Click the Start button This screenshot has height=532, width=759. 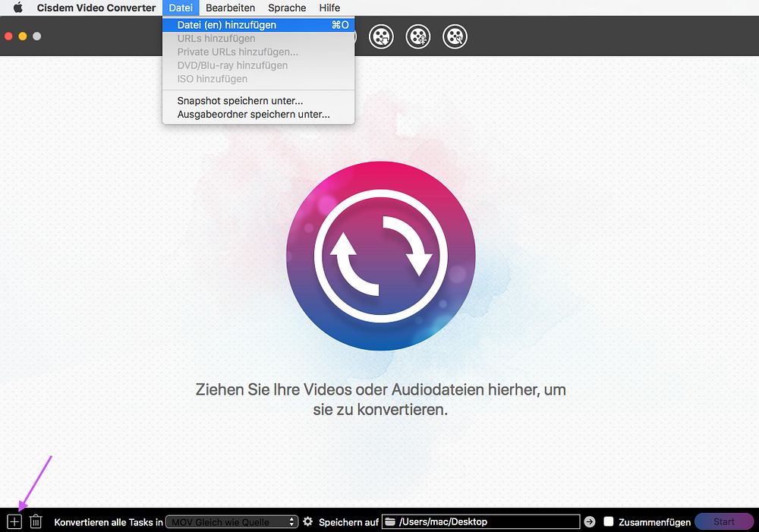click(723, 521)
